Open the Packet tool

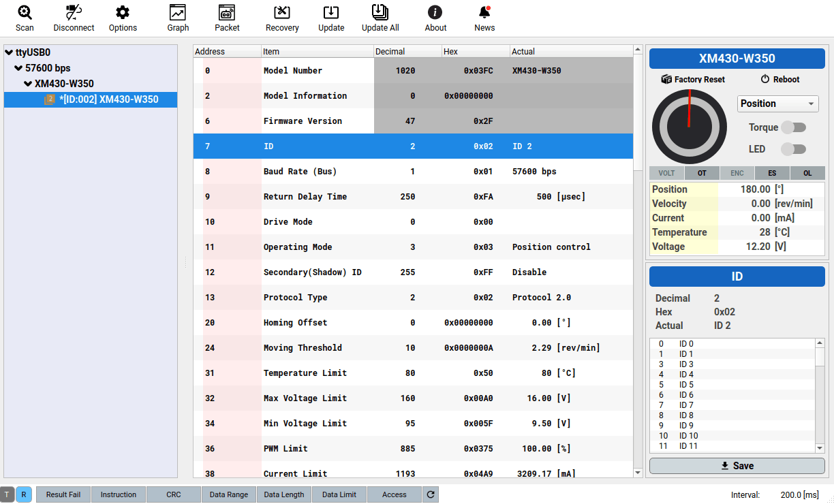227,18
